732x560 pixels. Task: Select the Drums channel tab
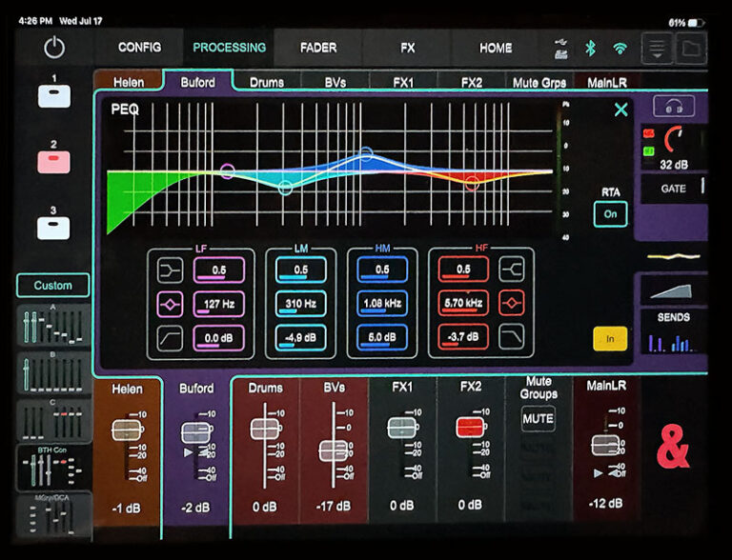[266, 83]
